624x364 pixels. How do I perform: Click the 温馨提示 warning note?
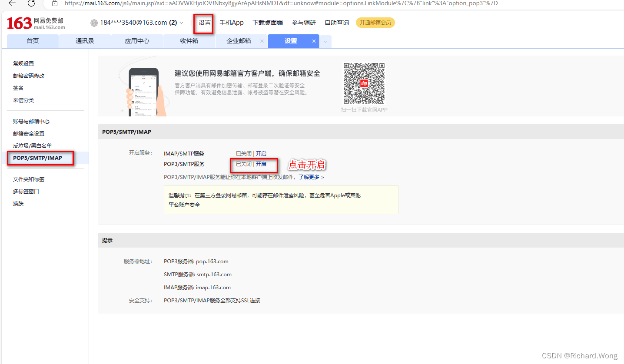tap(281, 200)
